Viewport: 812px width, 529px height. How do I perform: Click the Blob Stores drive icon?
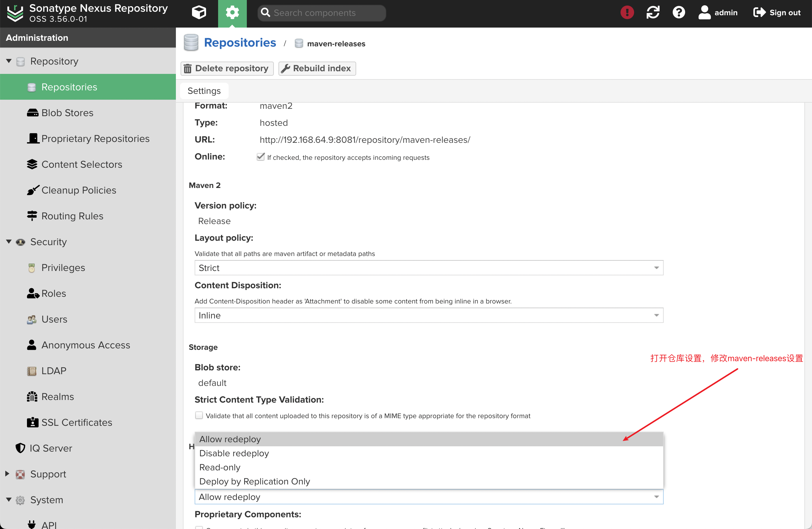33,113
